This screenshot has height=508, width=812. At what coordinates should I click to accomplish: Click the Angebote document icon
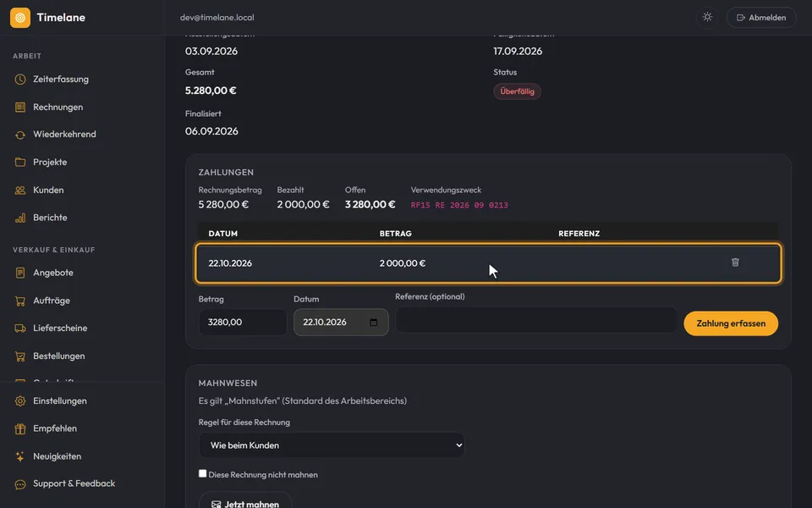[x=20, y=273]
